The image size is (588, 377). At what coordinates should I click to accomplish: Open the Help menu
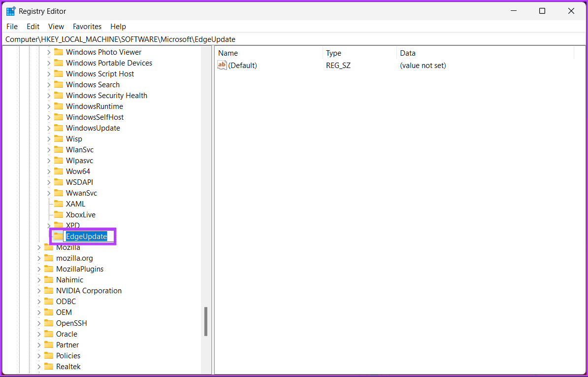coord(118,27)
